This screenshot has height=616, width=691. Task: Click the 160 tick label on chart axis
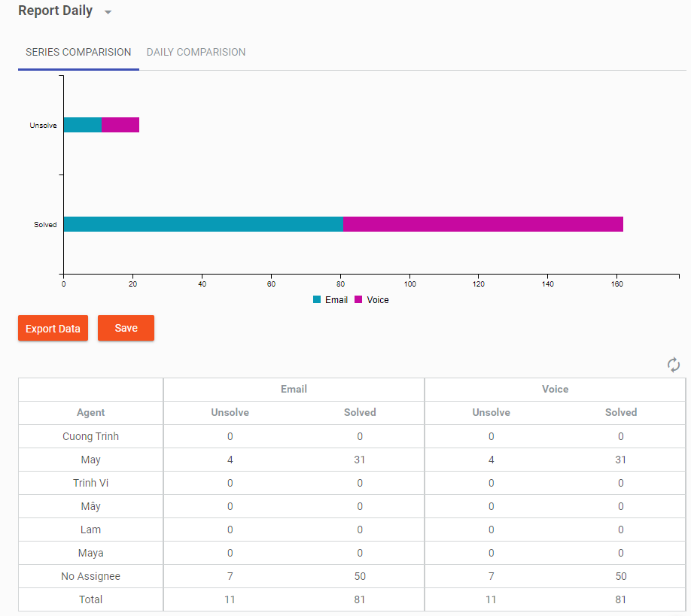(617, 284)
